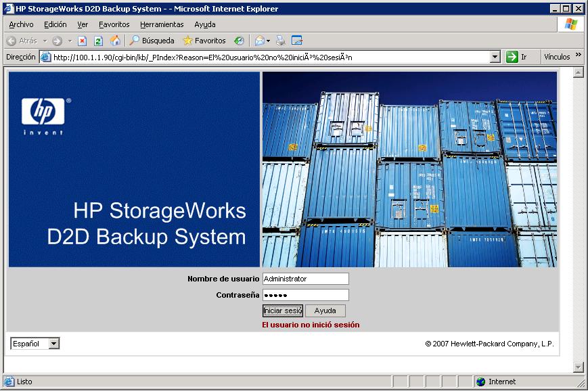Click the Contraseña password field
This screenshot has width=588, height=391.
point(306,295)
